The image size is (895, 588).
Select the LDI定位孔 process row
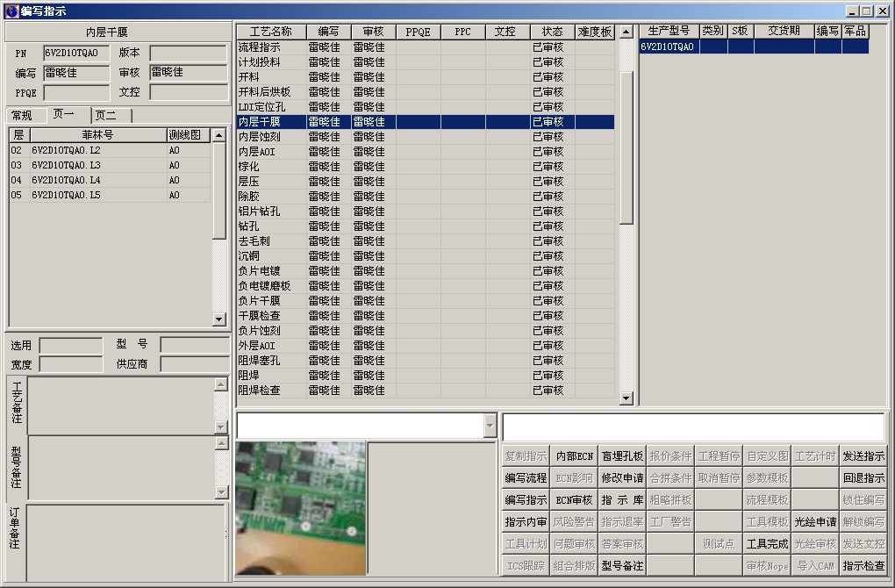[x=426, y=107]
